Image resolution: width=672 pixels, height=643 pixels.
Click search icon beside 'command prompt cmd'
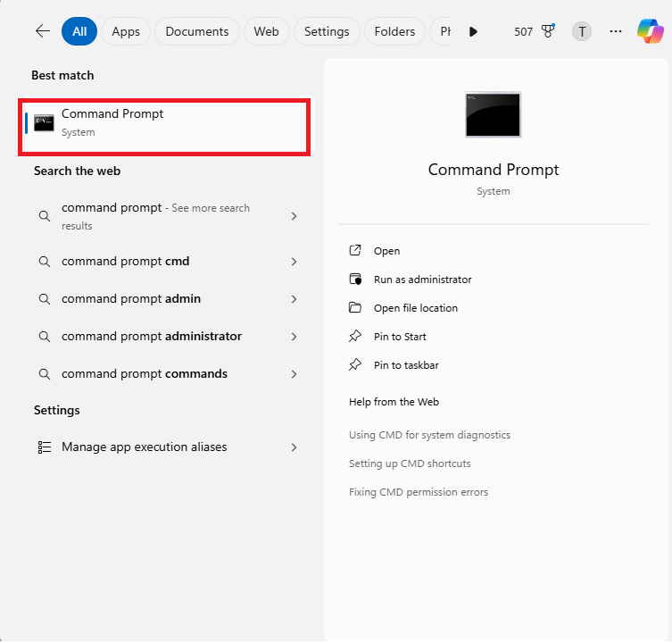coord(45,262)
